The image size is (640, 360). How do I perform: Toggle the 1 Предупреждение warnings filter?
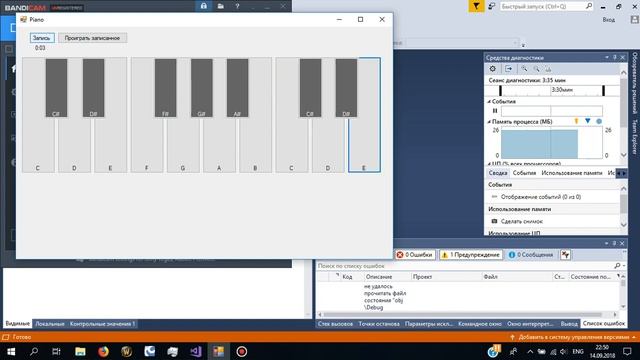(x=471, y=255)
